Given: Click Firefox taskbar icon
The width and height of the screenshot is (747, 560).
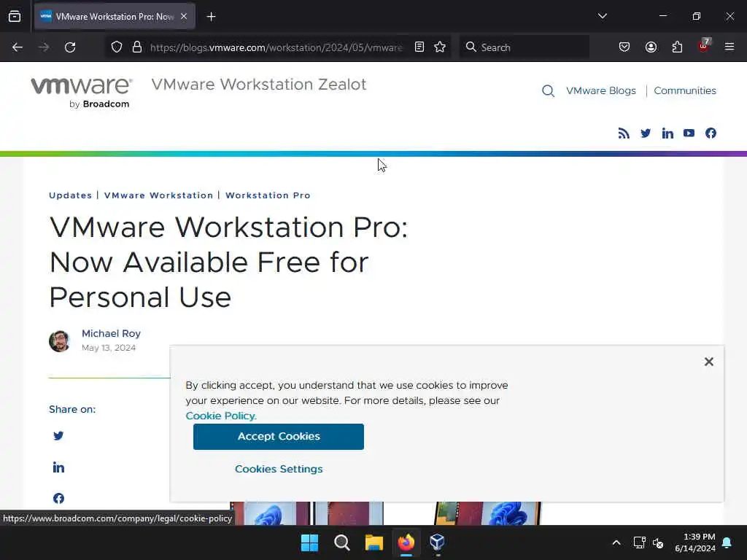Looking at the screenshot, I should click(406, 542).
